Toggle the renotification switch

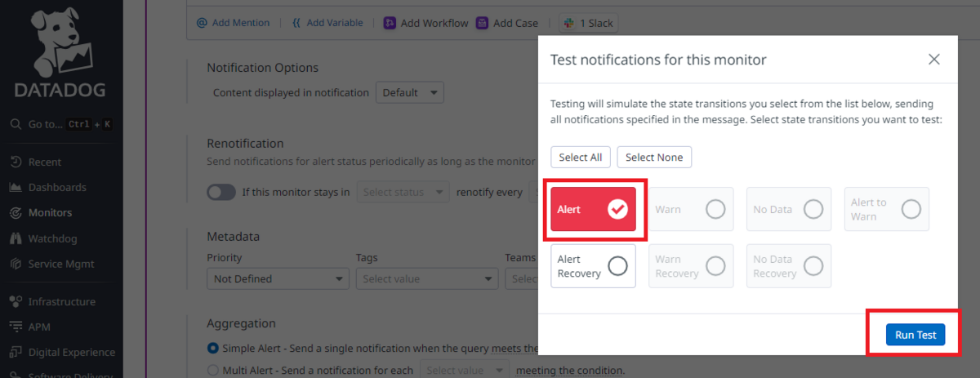pos(221,193)
